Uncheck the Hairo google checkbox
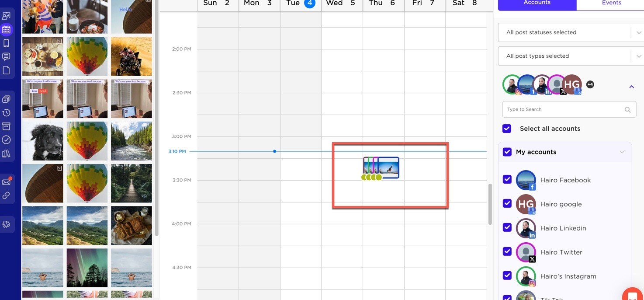Image resolution: width=644 pixels, height=300 pixels. coord(507,203)
